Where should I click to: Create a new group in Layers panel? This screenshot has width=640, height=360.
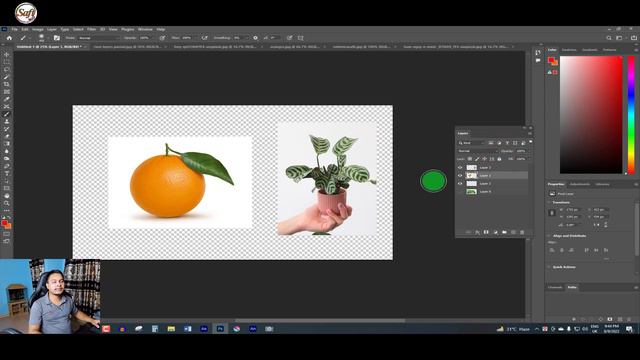coord(504,232)
